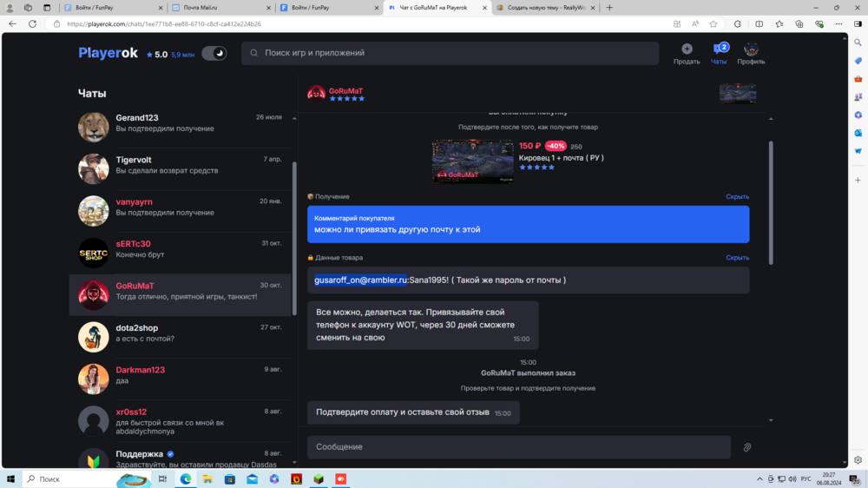Click the Playerok logo
Viewport: 868px width, 488px height.
pos(108,53)
